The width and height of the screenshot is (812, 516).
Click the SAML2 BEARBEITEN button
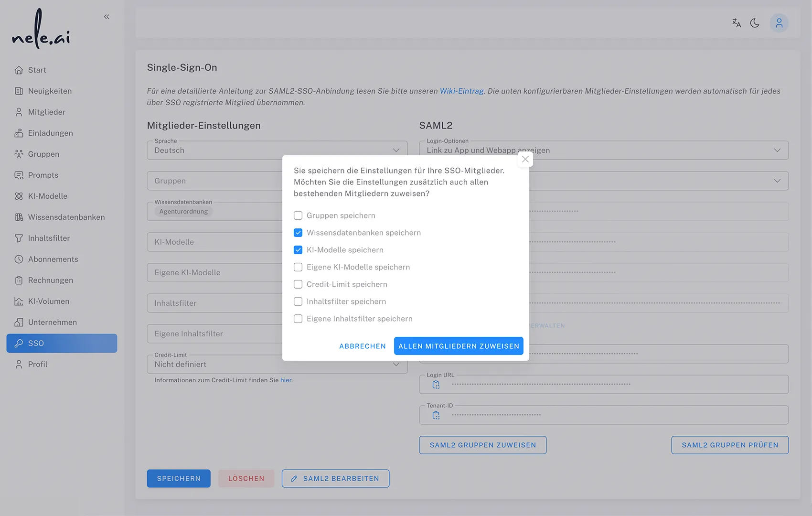click(x=335, y=479)
